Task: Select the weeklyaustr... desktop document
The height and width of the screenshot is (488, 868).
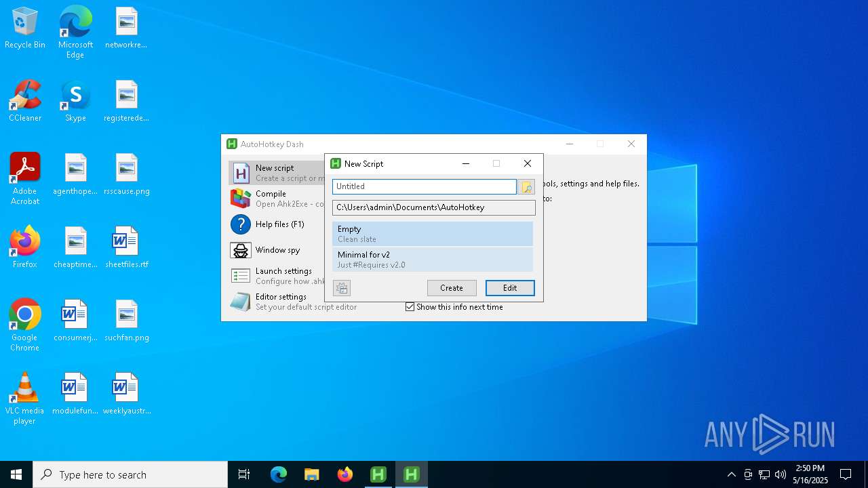Action: click(x=126, y=394)
